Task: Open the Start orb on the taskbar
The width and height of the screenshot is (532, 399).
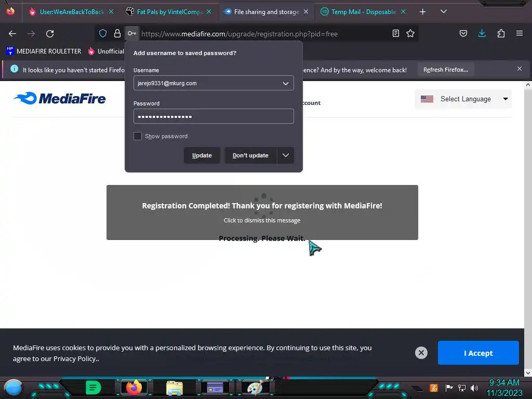Action: pyautogui.click(x=14, y=389)
